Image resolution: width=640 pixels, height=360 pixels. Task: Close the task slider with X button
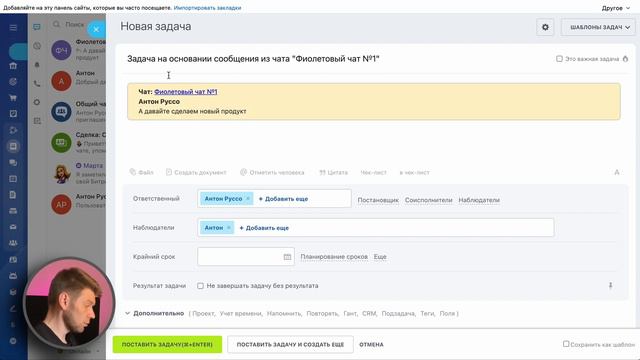pos(96,29)
